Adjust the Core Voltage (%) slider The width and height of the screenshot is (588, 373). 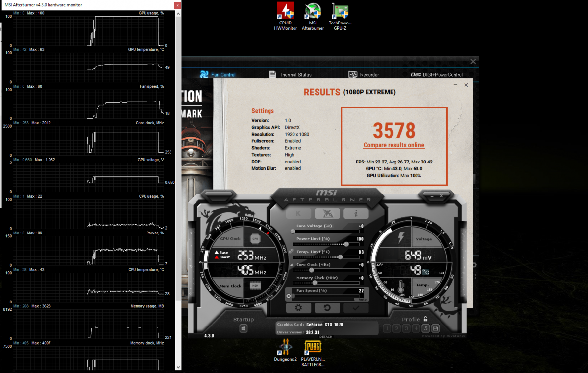326,231
